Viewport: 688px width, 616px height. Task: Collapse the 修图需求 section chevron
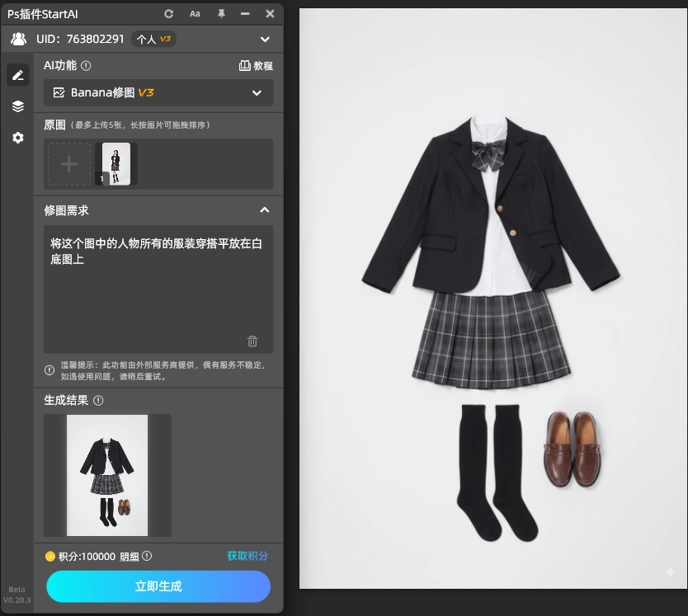(x=265, y=210)
